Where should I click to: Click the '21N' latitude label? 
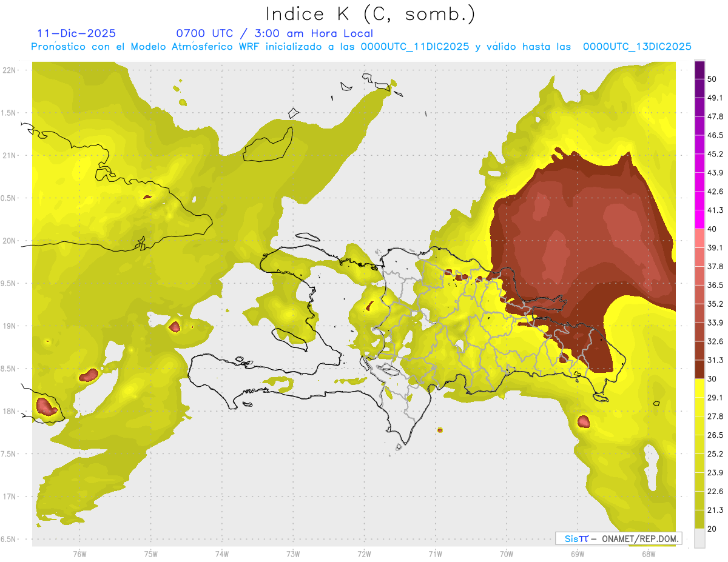coord(10,155)
